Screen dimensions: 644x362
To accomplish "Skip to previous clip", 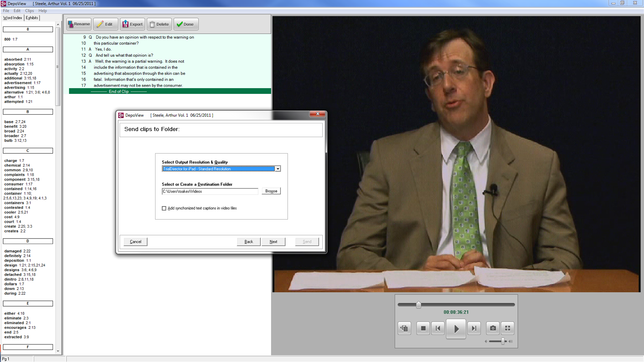I will click(438, 328).
